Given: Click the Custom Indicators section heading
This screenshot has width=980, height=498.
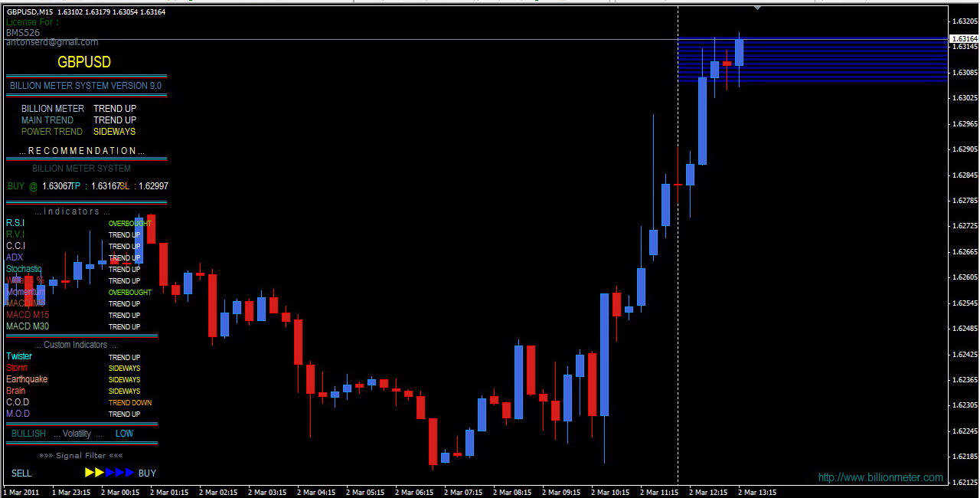Looking at the screenshot, I should [76, 345].
